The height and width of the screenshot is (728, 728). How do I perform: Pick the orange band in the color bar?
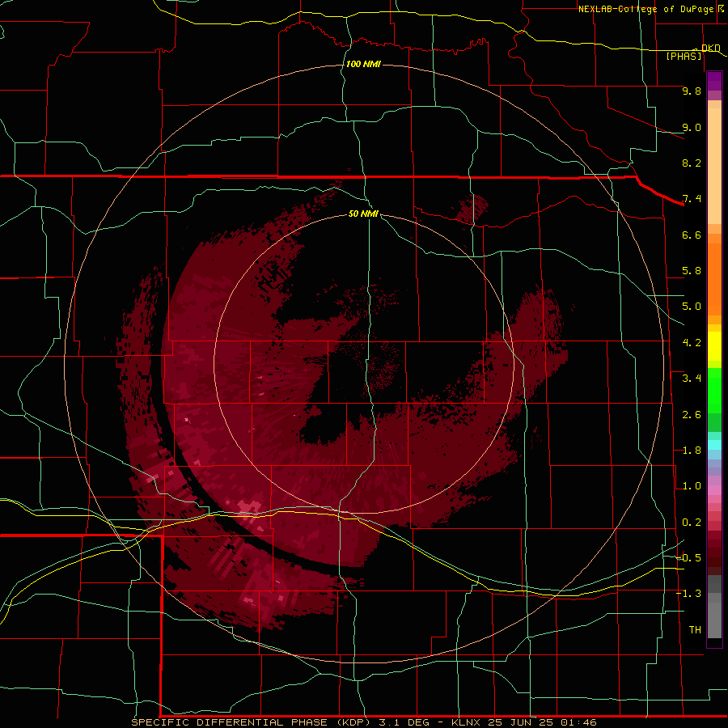coord(714,278)
